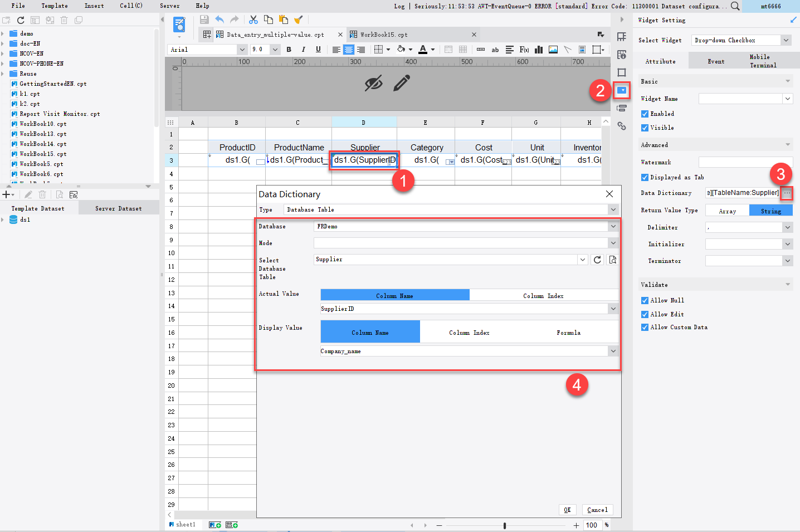
Task: Open the Widget Setting panel icon
Action: coord(622,90)
